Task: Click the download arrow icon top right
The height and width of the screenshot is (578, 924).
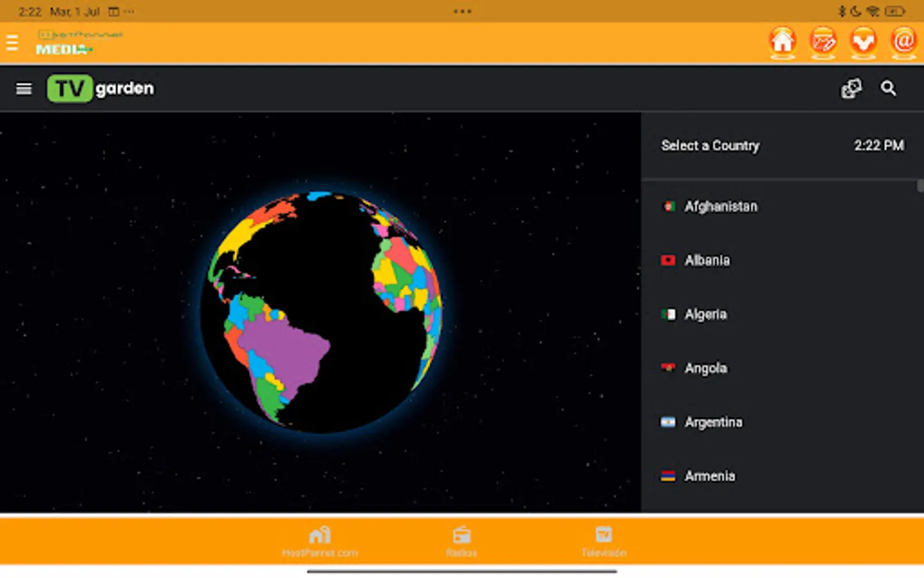Action: point(864,41)
